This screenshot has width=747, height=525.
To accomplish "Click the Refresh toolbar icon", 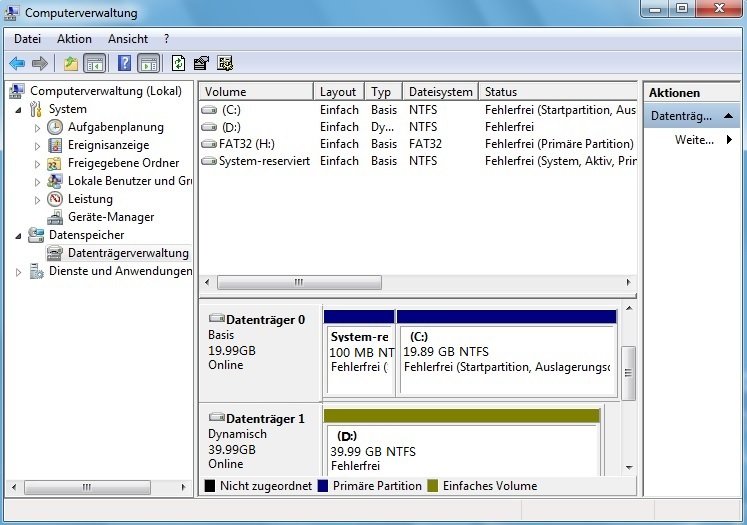I will [178, 63].
